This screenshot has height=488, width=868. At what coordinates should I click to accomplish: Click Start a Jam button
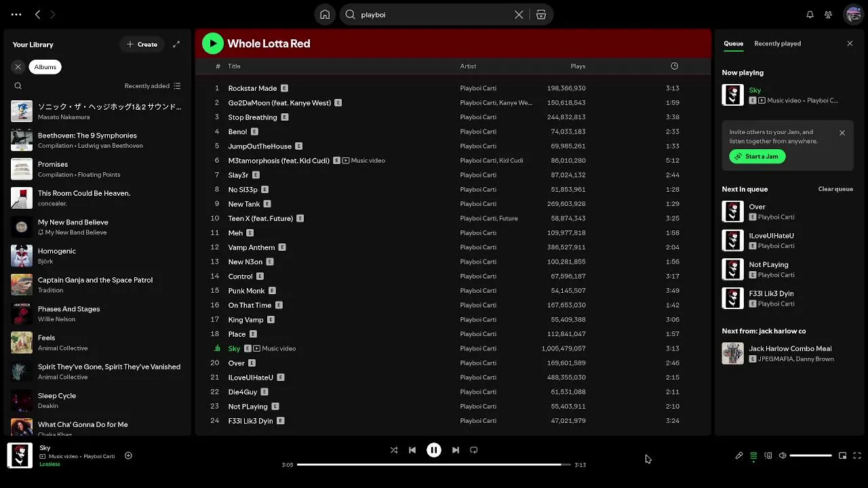[x=757, y=156]
